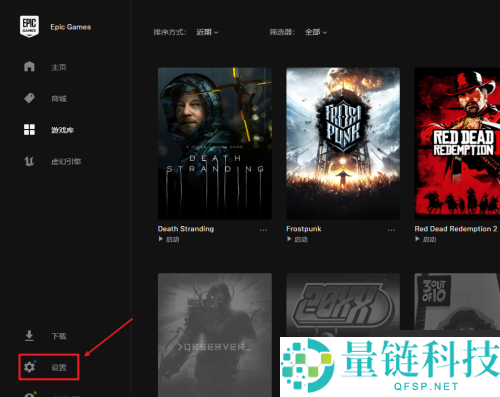500x397 pixels.
Task: Open the 虚幻引擎 Unreal Engine icon
Action: [29, 161]
